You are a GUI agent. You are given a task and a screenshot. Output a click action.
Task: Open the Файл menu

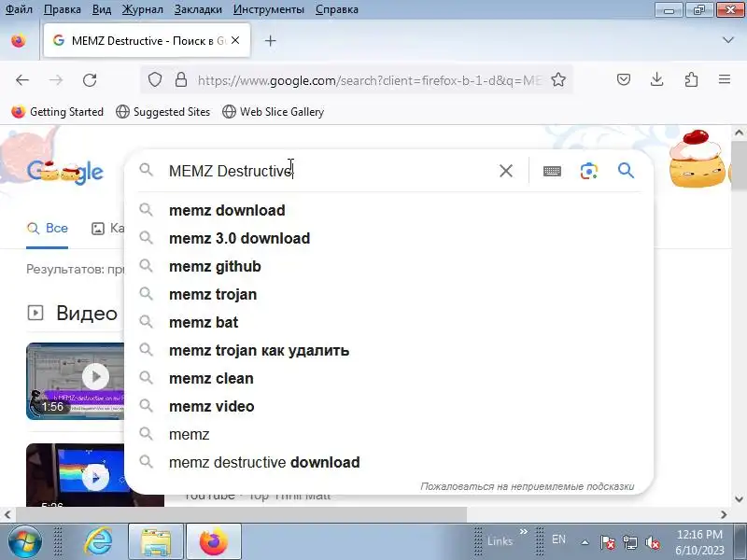[19, 9]
